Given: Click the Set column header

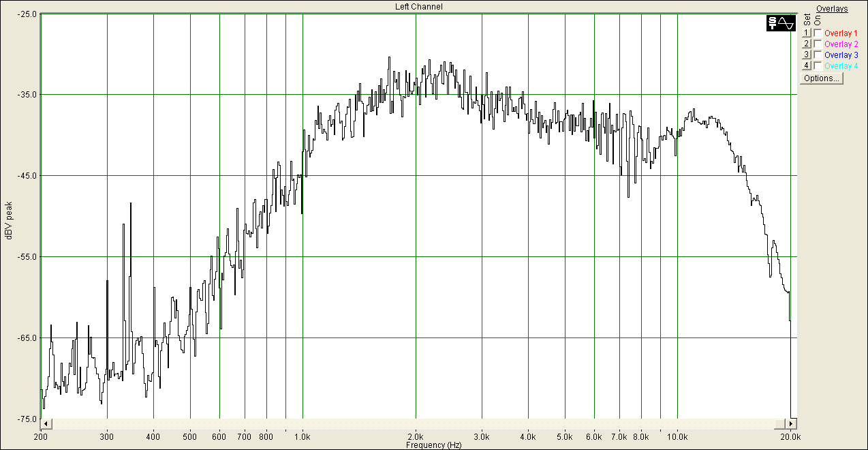Looking at the screenshot, I should click(x=807, y=20).
